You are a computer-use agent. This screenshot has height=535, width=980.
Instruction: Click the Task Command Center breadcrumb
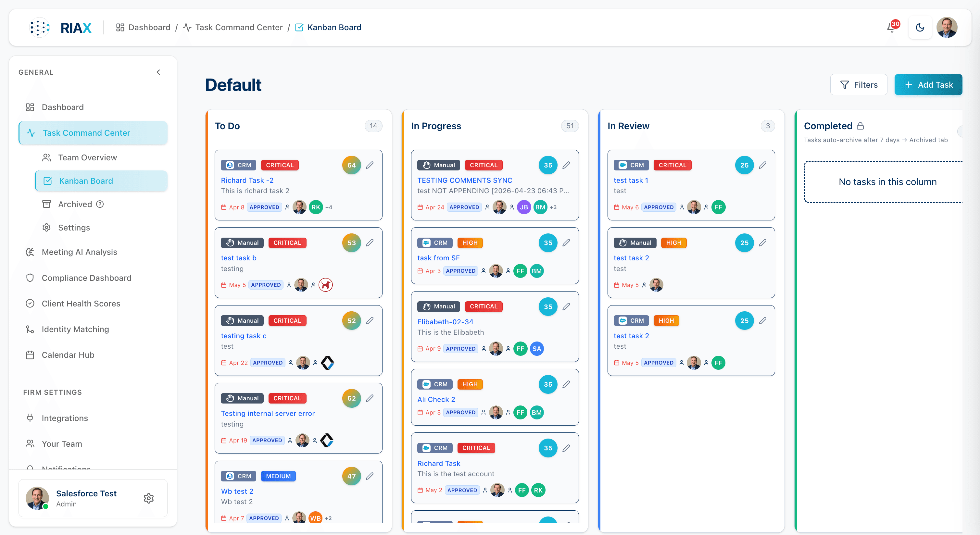[x=233, y=27]
